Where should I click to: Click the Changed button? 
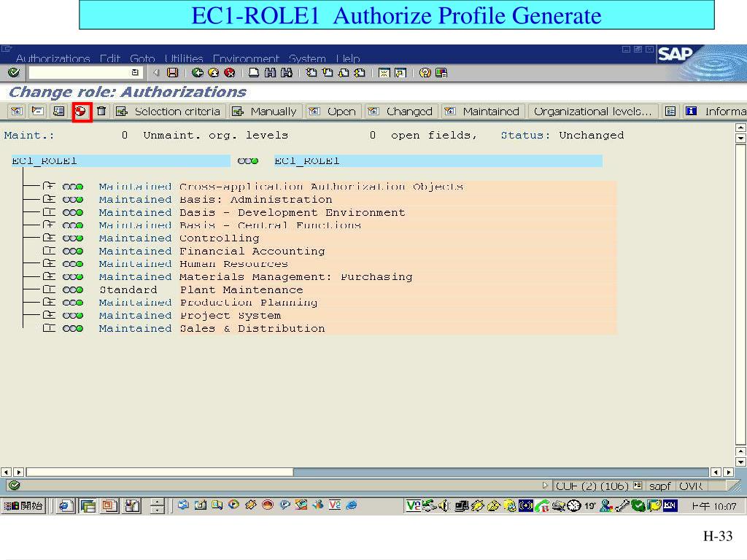tap(401, 111)
